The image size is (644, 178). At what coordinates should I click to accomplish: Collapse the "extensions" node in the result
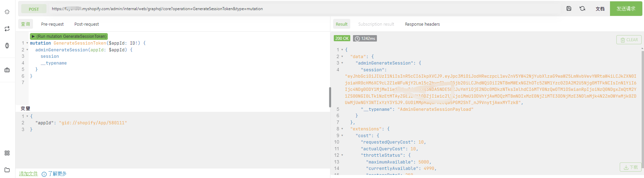[342, 129]
